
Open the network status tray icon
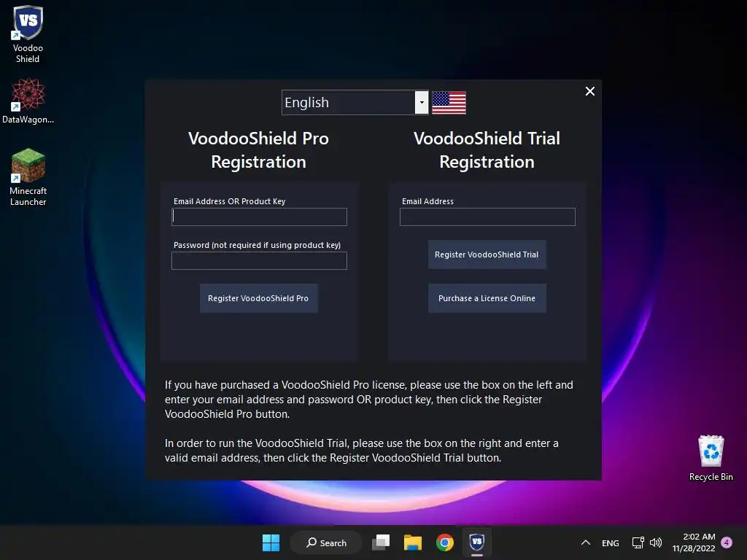638,542
